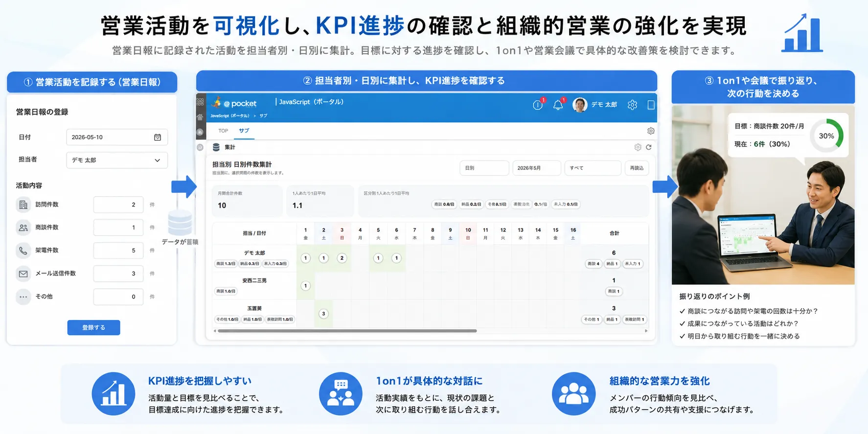Click the KPI進捗 bar chart circle icon
The image size is (868, 434).
click(114, 394)
